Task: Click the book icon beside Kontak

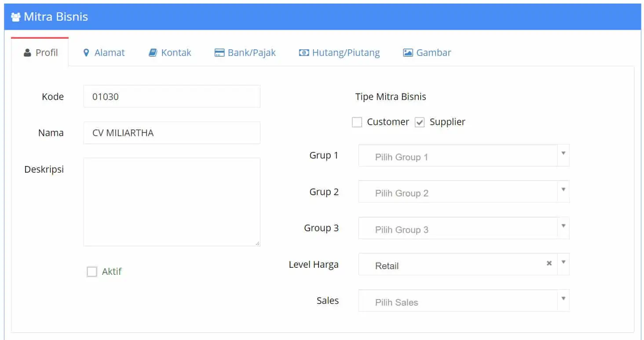Action: tap(153, 53)
